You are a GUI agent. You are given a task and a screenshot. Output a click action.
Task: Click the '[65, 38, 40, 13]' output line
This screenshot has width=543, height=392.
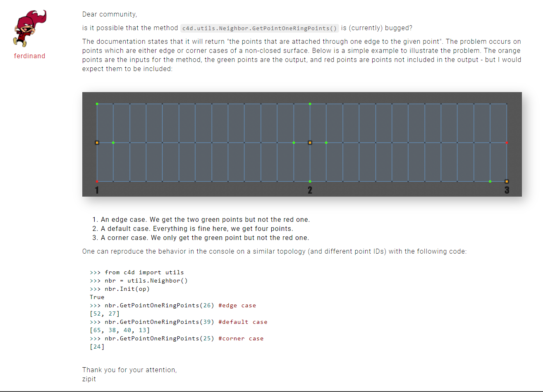click(x=120, y=330)
